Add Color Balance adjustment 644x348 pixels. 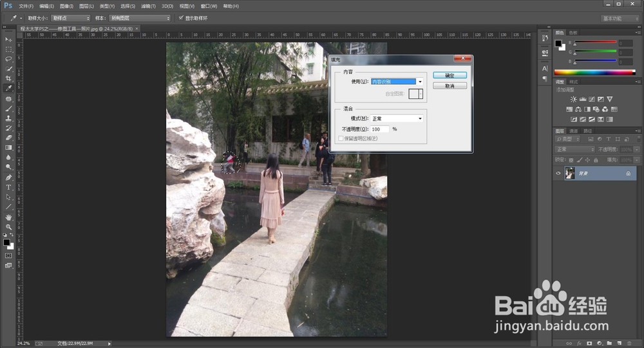click(x=578, y=109)
